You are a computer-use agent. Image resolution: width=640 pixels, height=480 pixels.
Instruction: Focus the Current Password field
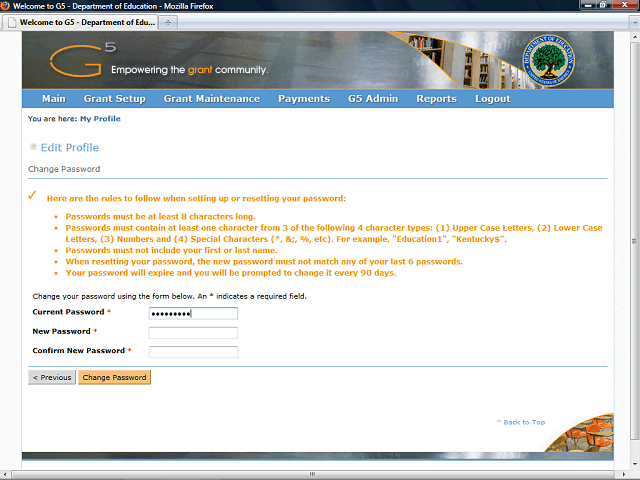(193, 313)
